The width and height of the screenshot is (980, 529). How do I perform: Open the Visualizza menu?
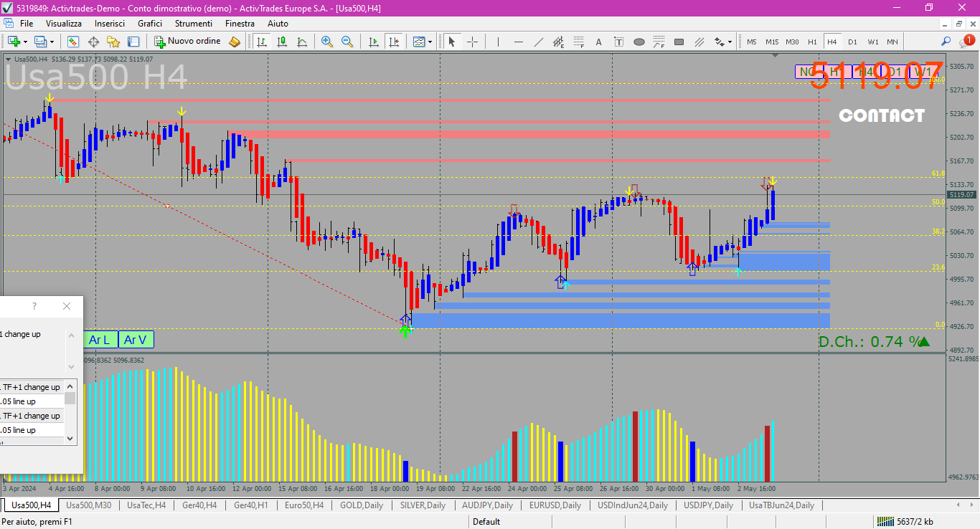pyautogui.click(x=64, y=24)
